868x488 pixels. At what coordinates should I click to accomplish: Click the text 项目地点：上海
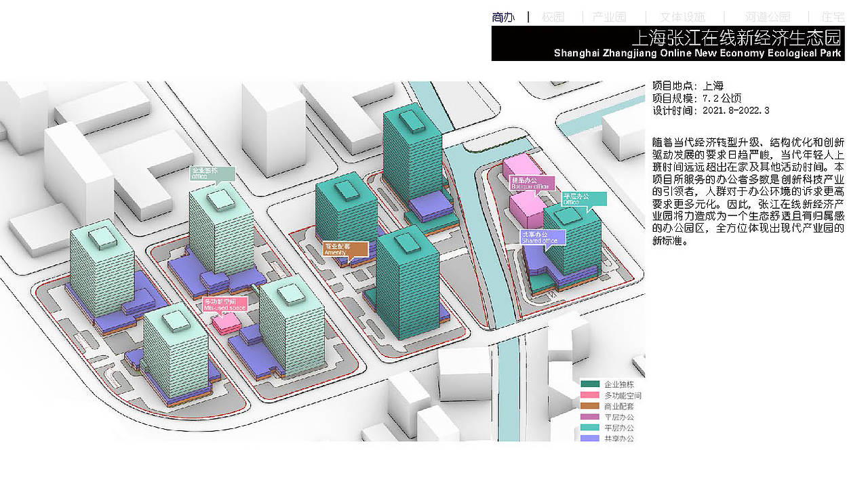click(x=688, y=86)
